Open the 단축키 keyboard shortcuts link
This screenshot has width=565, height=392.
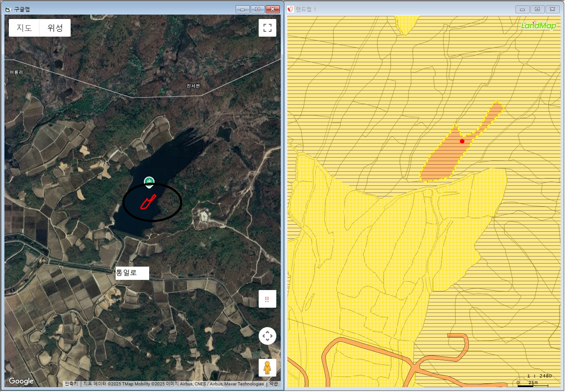point(71,384)
